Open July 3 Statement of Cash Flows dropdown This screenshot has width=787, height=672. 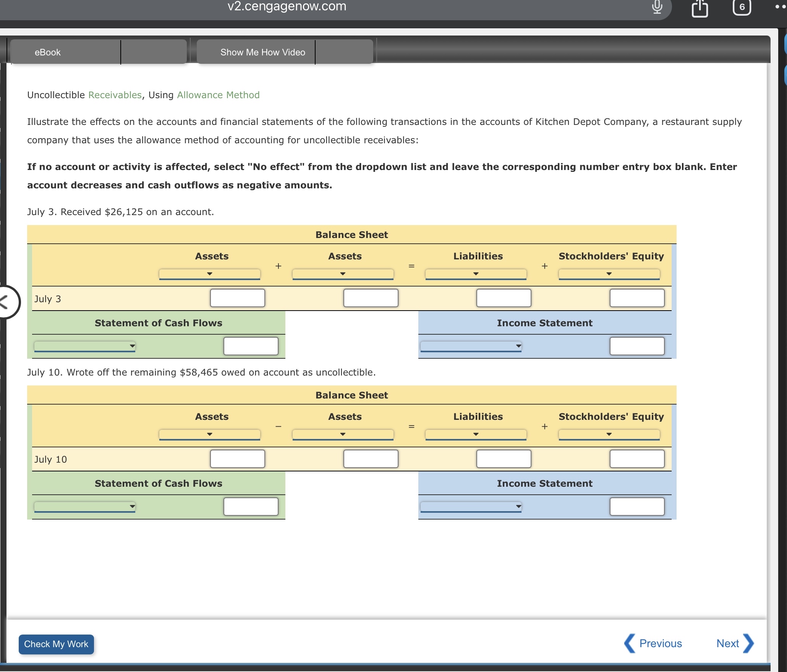(x=85, y=346)
